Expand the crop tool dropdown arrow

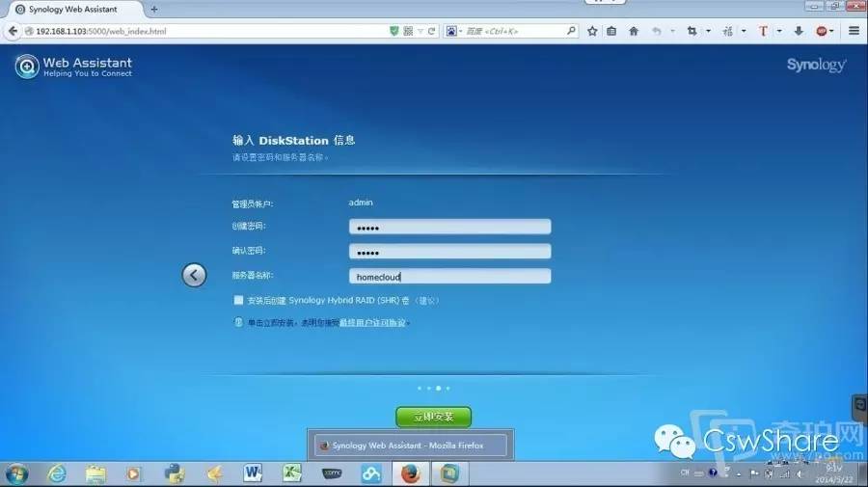pyautogui.click(x=708, y=31)
